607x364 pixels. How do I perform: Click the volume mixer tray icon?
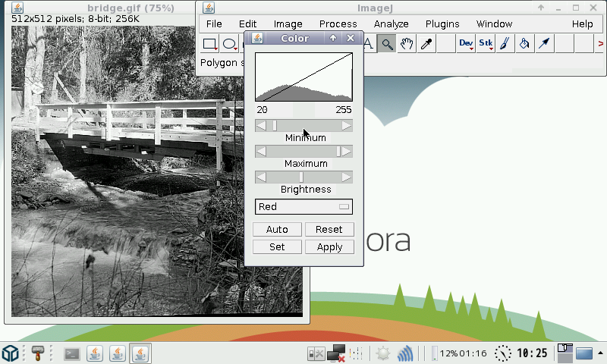point(356,353)
